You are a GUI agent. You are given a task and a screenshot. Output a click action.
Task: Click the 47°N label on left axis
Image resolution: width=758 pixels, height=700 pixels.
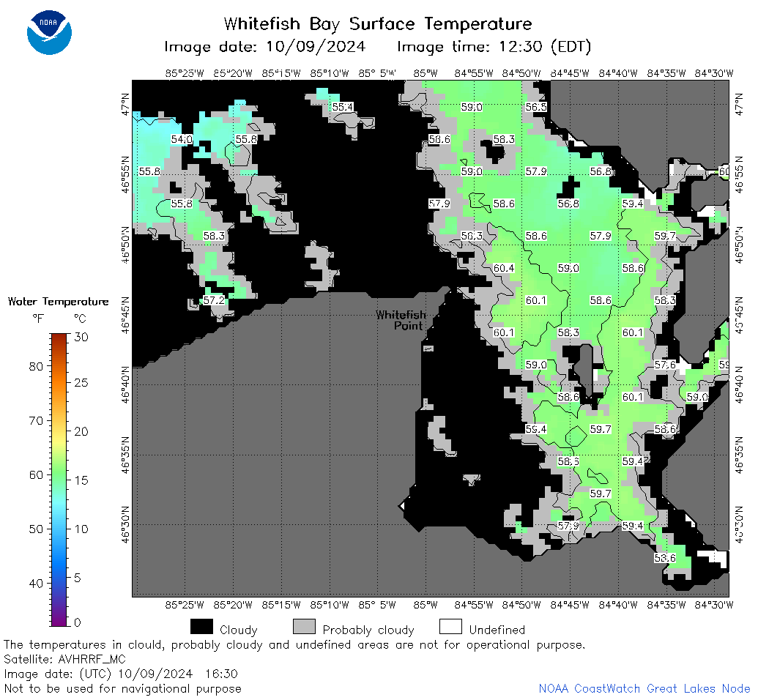click(126, 103)
